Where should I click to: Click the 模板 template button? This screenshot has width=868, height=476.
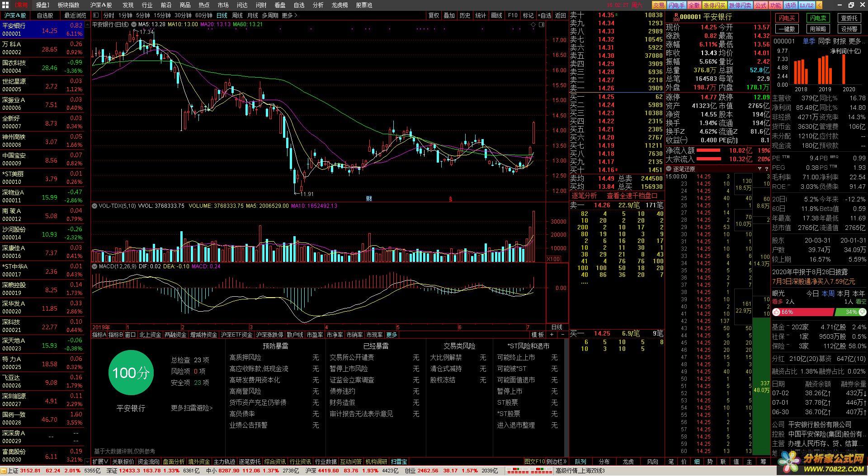[538, 335]
